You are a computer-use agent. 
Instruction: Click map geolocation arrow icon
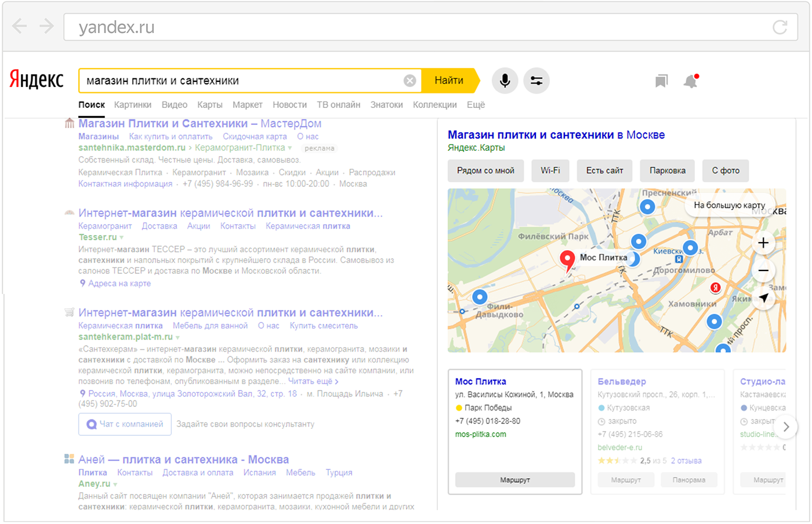763,298
